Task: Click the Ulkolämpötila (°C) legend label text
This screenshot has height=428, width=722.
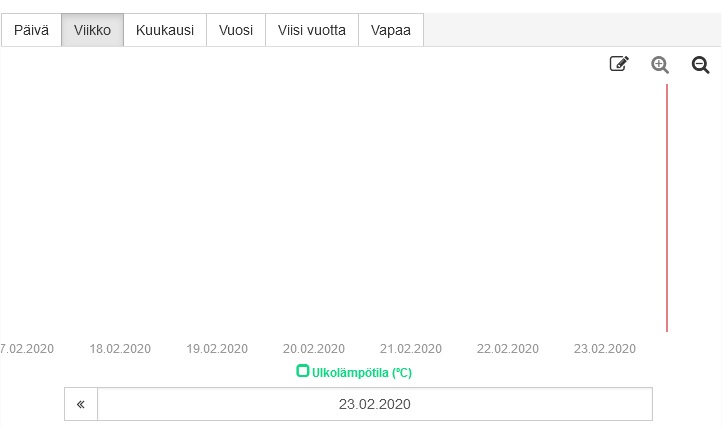Action: 362,373
